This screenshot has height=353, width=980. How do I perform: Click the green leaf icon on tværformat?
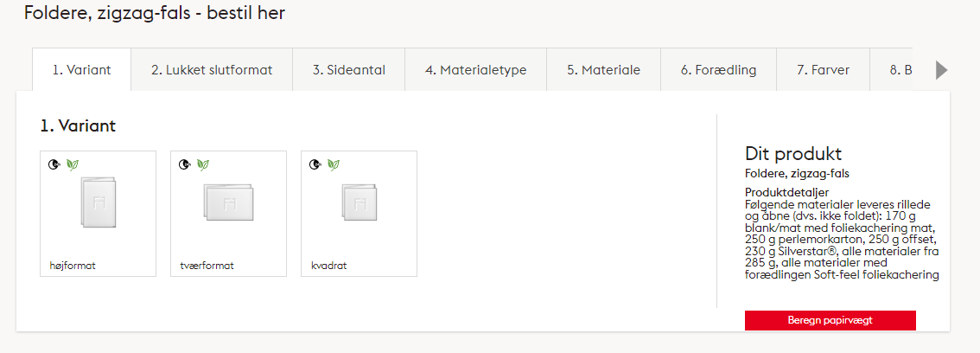point(203,164)
